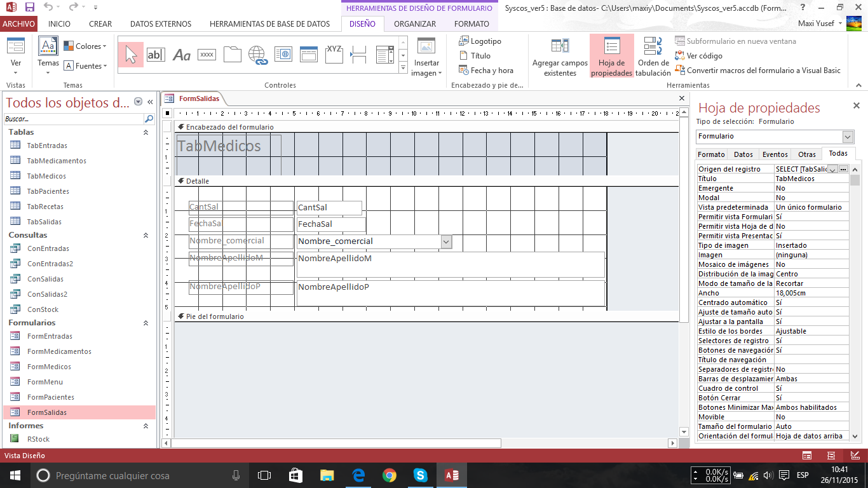Click the Ver view button
Image resolution: width=868 pixels, height=488 pixels.
16,56
